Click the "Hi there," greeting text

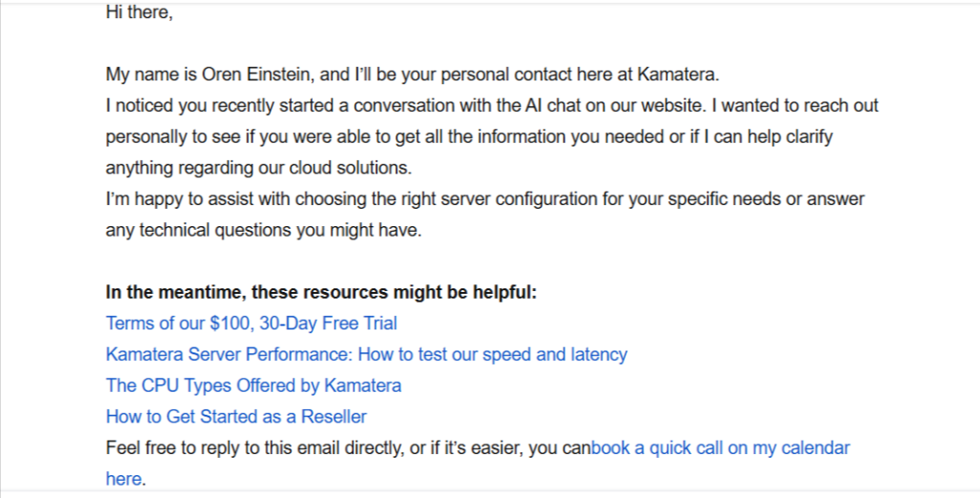tap(139, 11)
